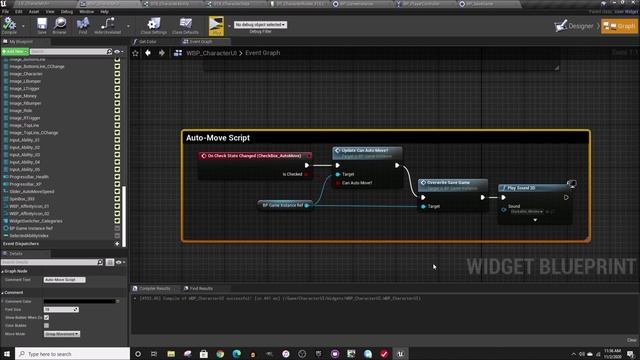Toggle visibility of Input_Ability_01 variable
The image size is (640, 360).
(x=117, y=140)
